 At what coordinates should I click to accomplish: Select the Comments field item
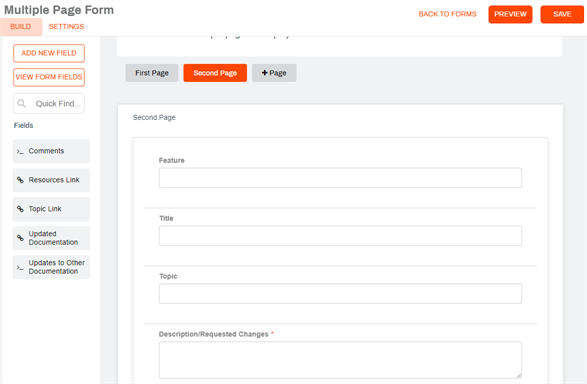51,151
